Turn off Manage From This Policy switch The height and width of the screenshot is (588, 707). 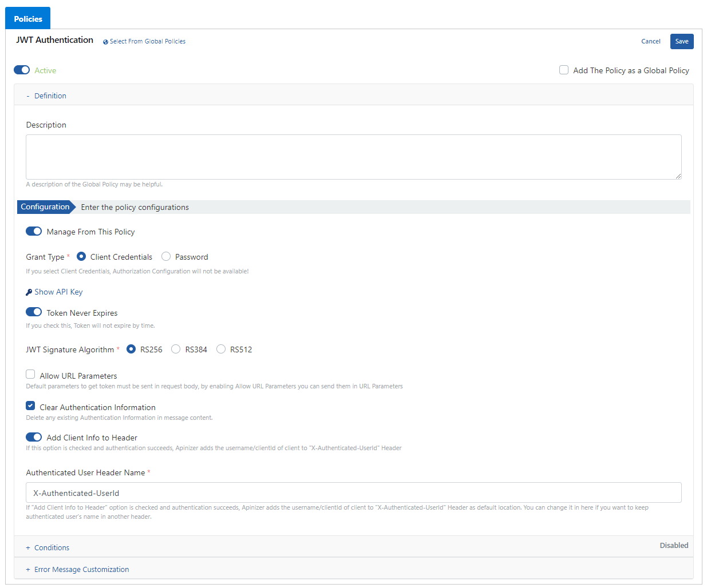point(34,232)
